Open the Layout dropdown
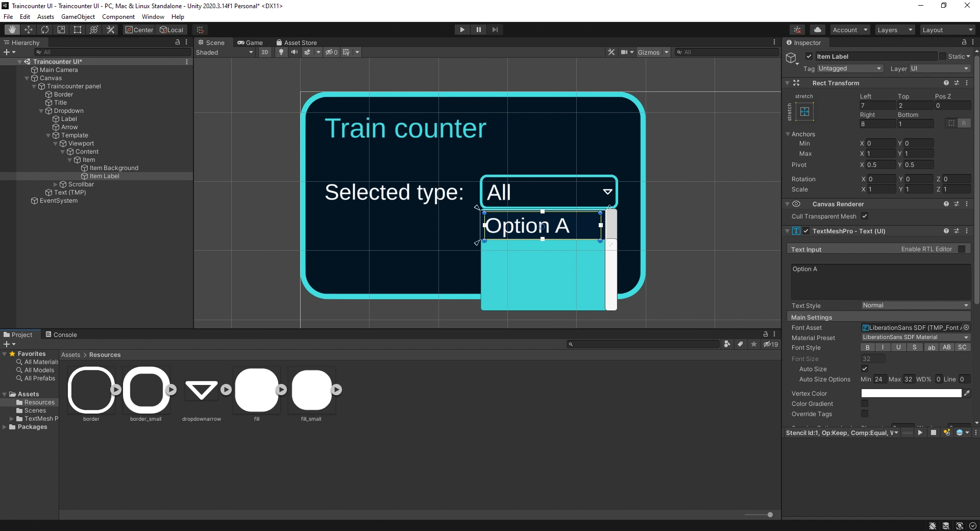The height and width of the screenshot is (531, 980). [x=947, y=30]
